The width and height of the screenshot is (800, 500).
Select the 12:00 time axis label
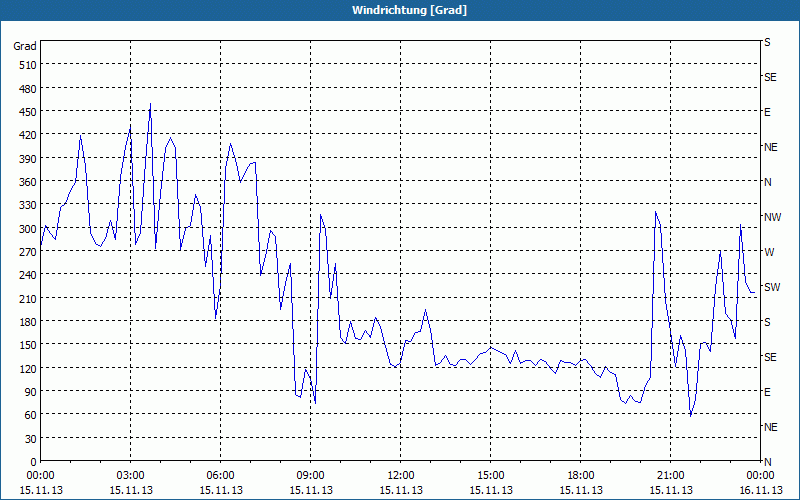click(x=401, y=476)
